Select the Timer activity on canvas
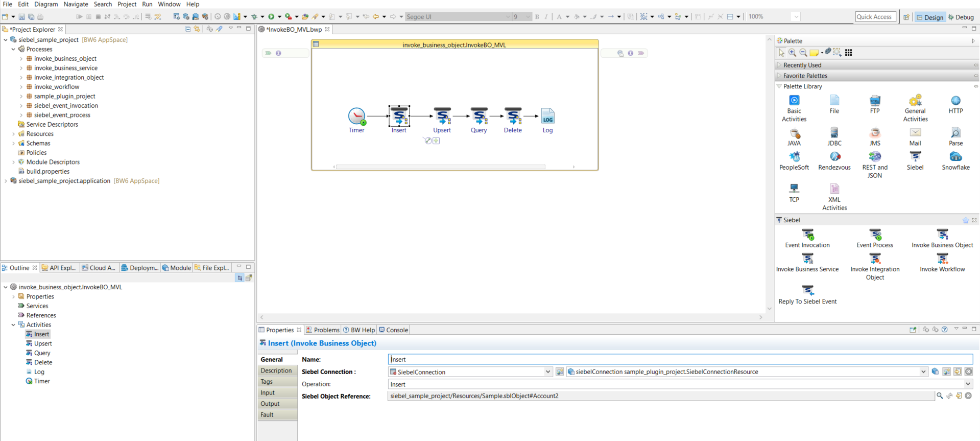This screenshot has height=441, width=980. coord(356,117)
